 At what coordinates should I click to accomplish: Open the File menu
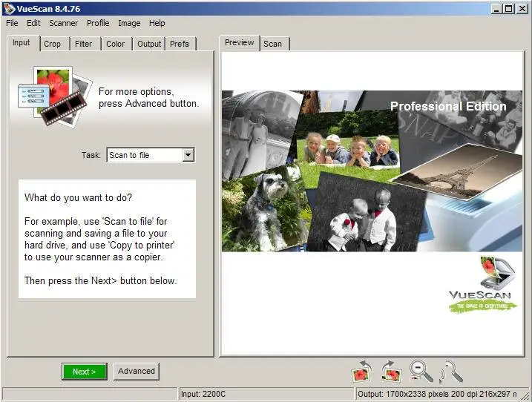[12, 23]
